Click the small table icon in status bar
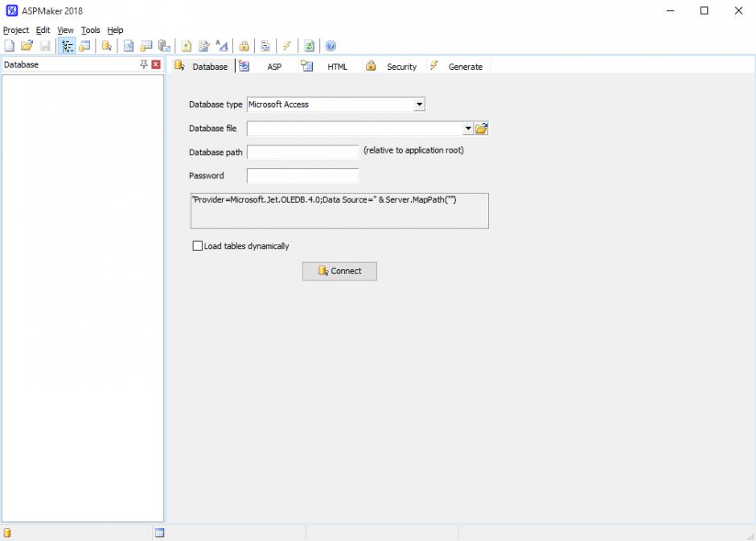This screenshot has width=756, height=541. point(159,533)
